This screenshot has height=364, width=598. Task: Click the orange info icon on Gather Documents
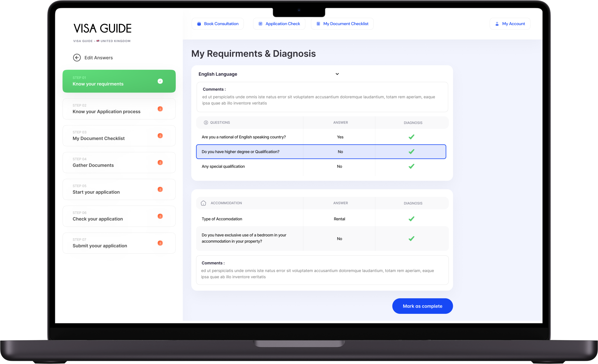pos(160,163)
